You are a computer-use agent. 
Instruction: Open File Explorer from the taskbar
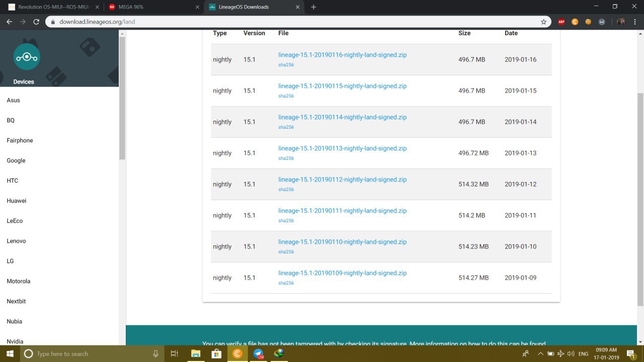coord(196,353)
